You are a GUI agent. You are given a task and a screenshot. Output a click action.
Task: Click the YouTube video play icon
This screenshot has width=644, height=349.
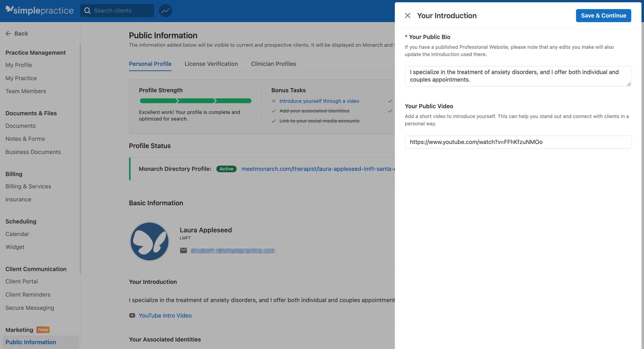click(132, 316)
